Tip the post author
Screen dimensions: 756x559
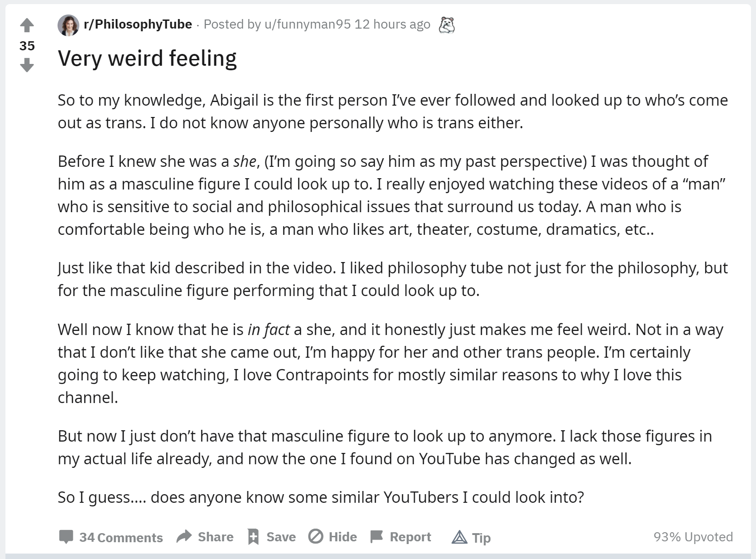tap(471, 537)
